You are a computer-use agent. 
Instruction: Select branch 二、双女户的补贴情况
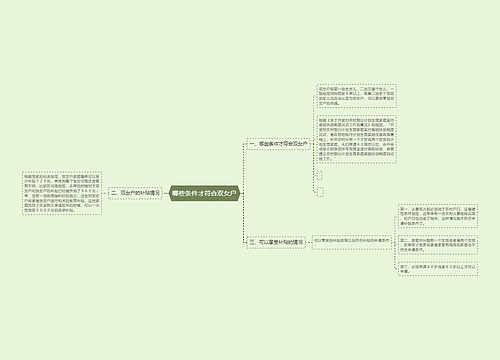click(135, 193)
